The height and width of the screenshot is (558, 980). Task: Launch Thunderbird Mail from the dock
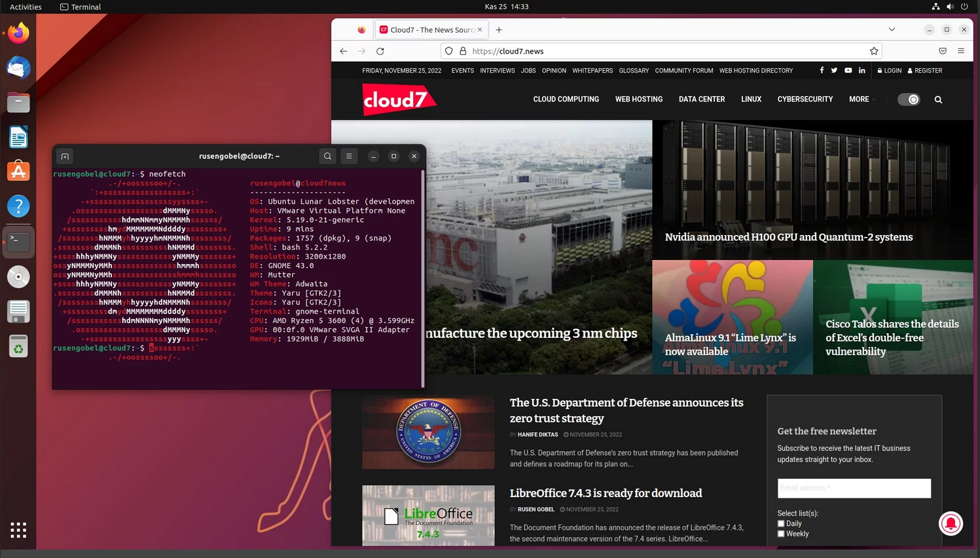tap(18, 67)
